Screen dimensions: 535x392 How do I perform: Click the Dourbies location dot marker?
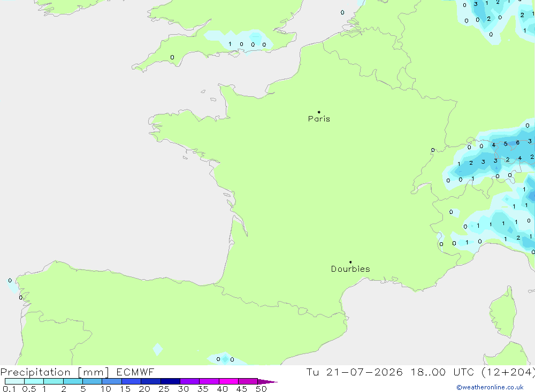(350, 262)
